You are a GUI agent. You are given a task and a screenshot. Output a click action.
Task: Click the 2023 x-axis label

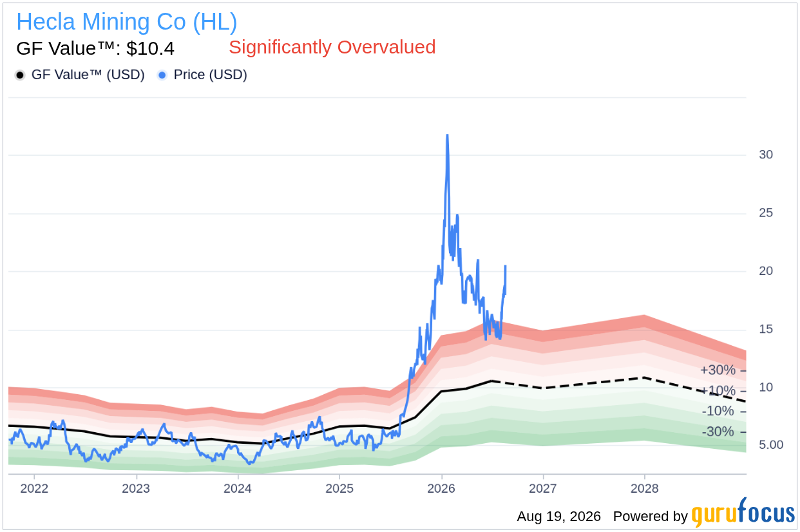coord(136,488)
